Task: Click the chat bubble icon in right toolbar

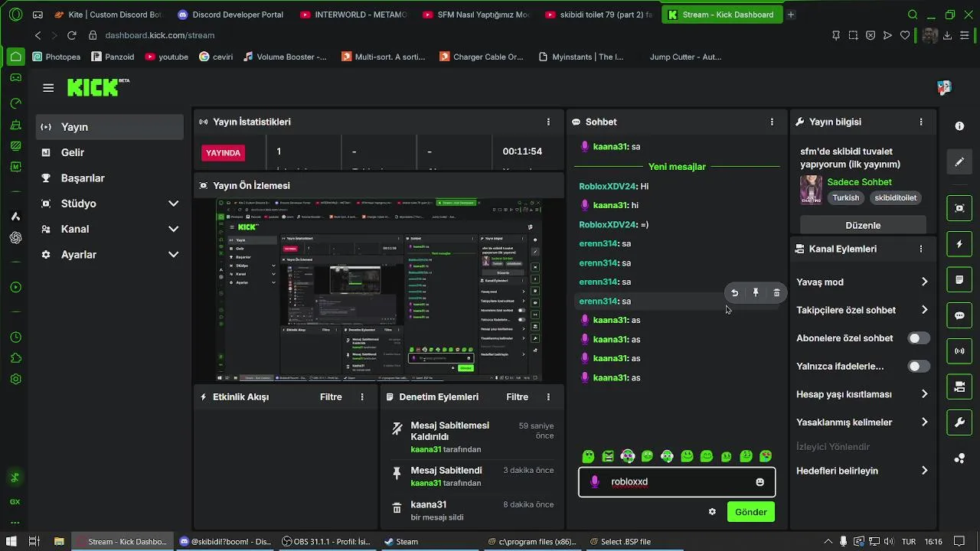Action: pyautogui.click(x=959, y=315)
